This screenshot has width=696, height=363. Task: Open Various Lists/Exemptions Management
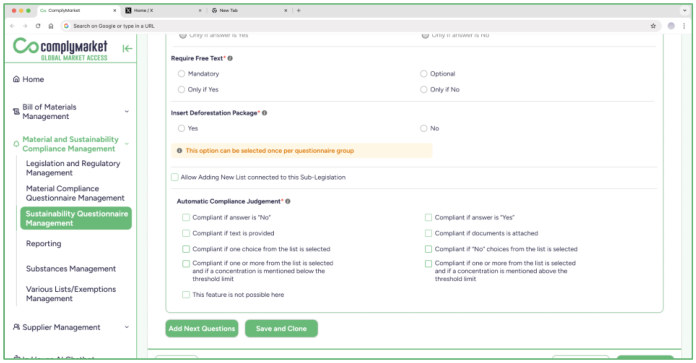pyautogui.click(x=71, y=294)
